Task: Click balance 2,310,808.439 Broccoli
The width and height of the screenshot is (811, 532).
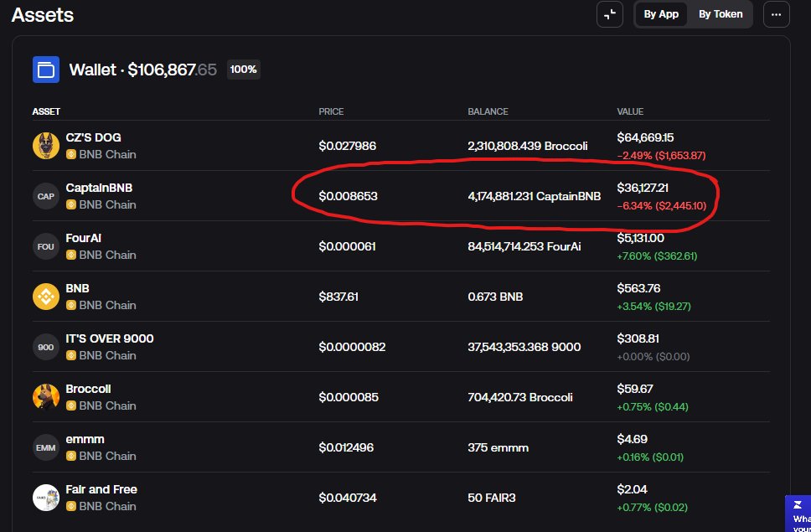Action: [x=528, y=146]
